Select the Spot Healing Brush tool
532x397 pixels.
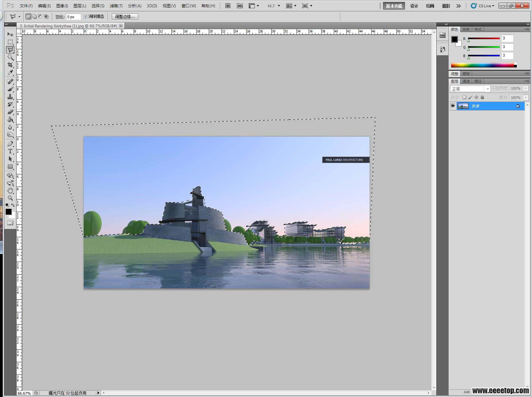(10, 81)
